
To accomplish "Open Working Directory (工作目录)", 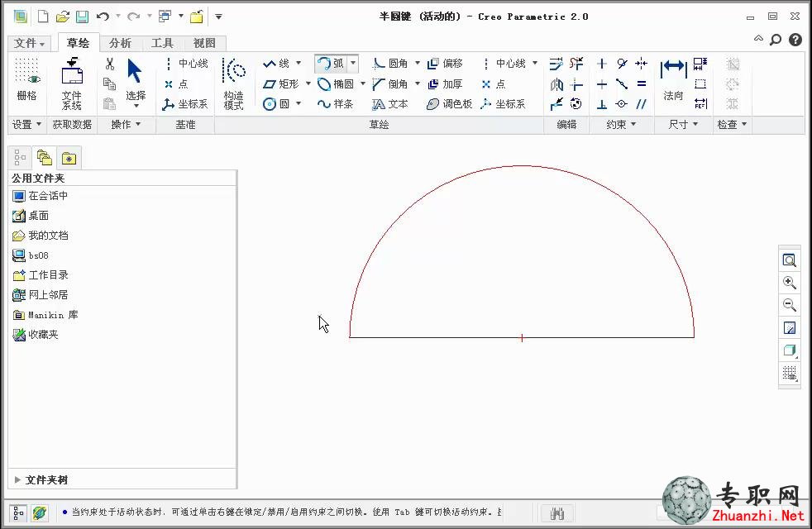I will [x=40, y=275].
